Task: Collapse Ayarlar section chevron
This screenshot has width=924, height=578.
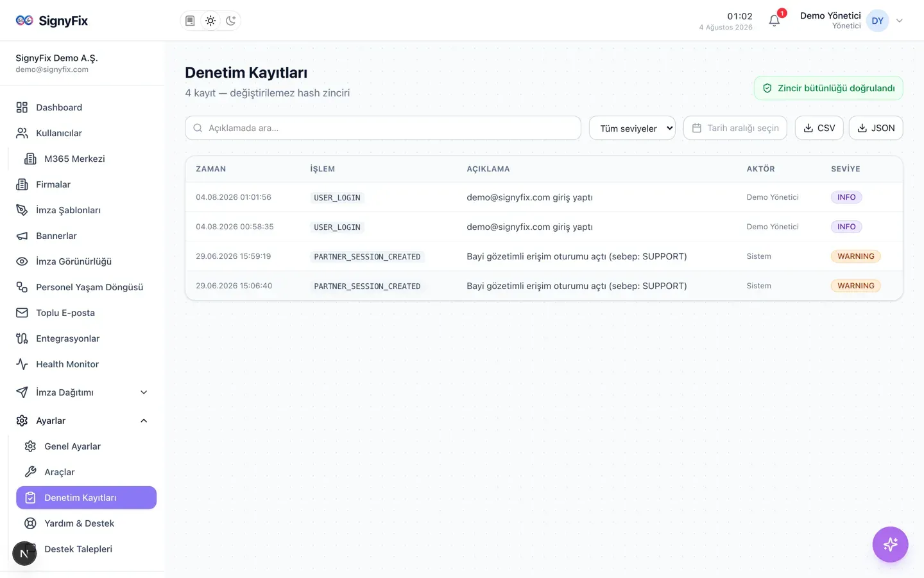Action: [x=144, y=421]
